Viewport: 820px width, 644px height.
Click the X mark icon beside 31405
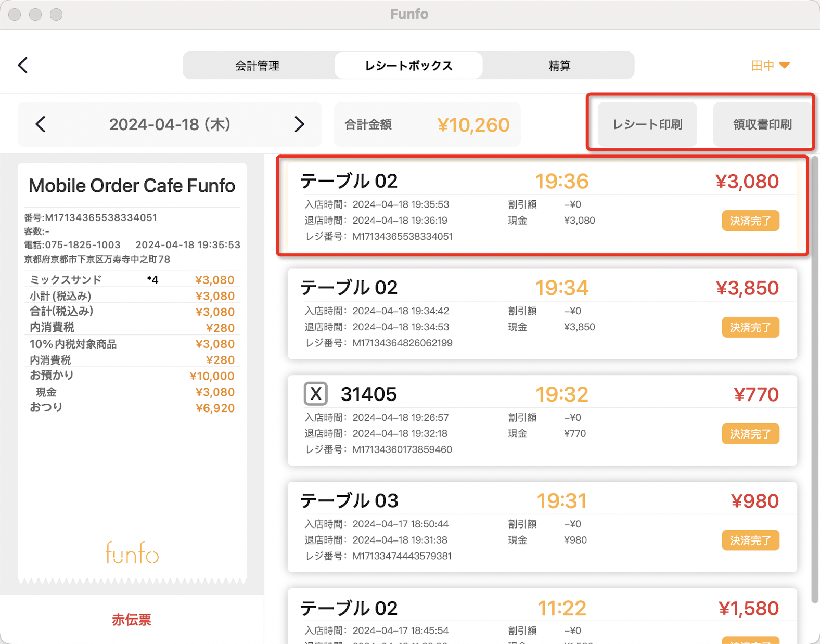(x=315, y=394)
